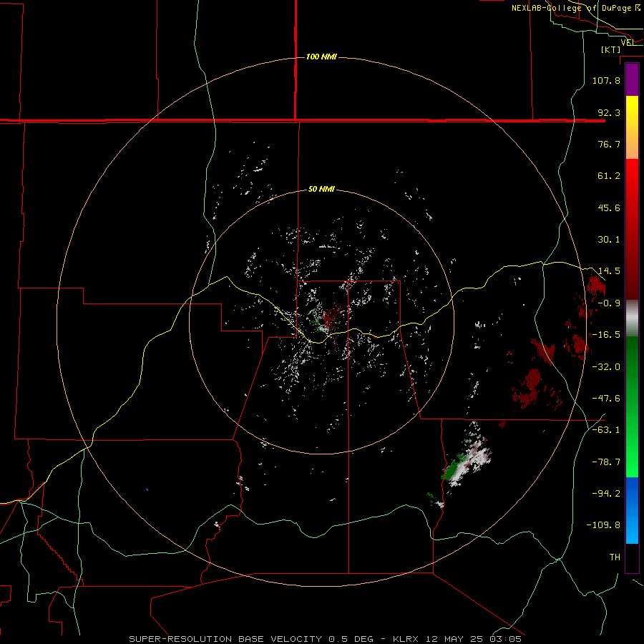Select the -63.1 legend value
The image size is (644, 644).
pyautogui.click(x=606, y=430)
